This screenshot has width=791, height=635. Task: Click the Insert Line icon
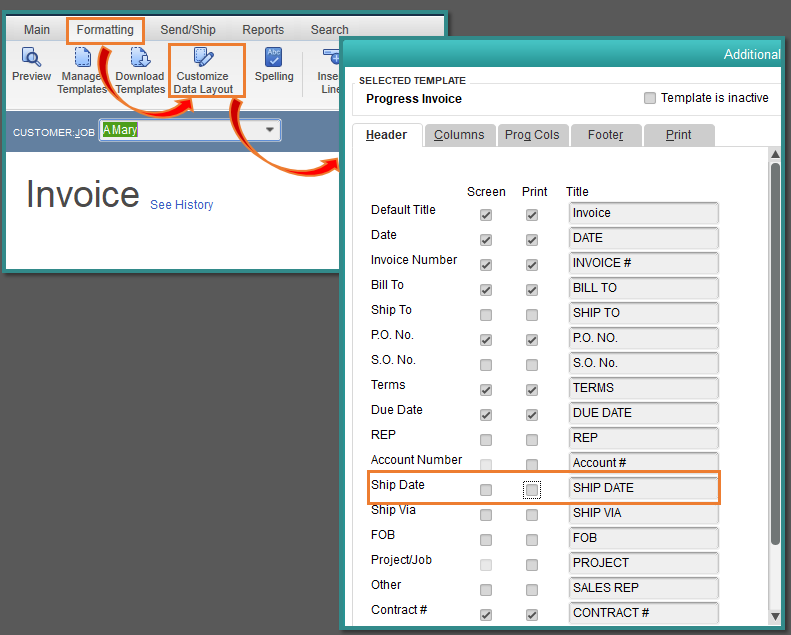pos(332,57)
